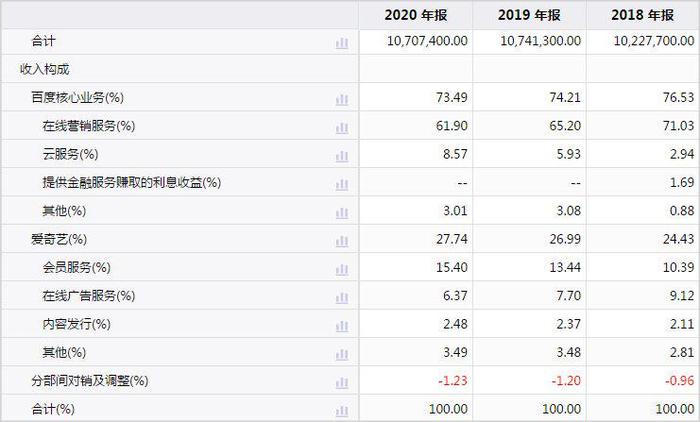Image resolution: width=700 pixels, height=422 pixels.
Task: Select the 2018 年报 column header
Action: tap(643, 15)
